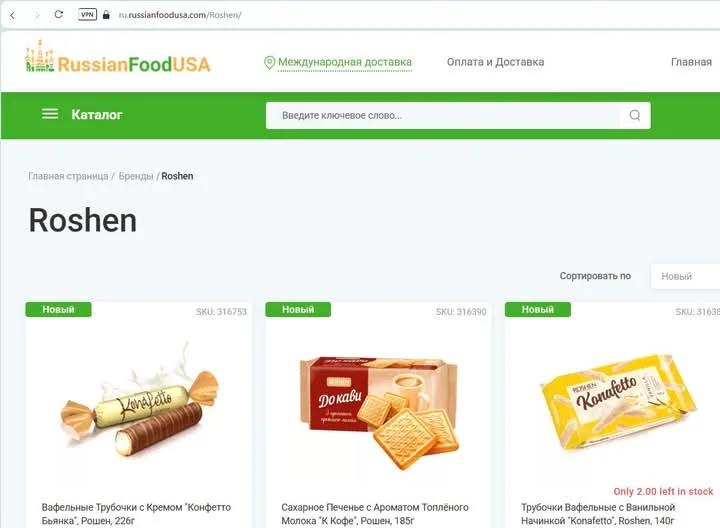
Task: Open Оплата и Доставка page
Action: click(495, 62)
